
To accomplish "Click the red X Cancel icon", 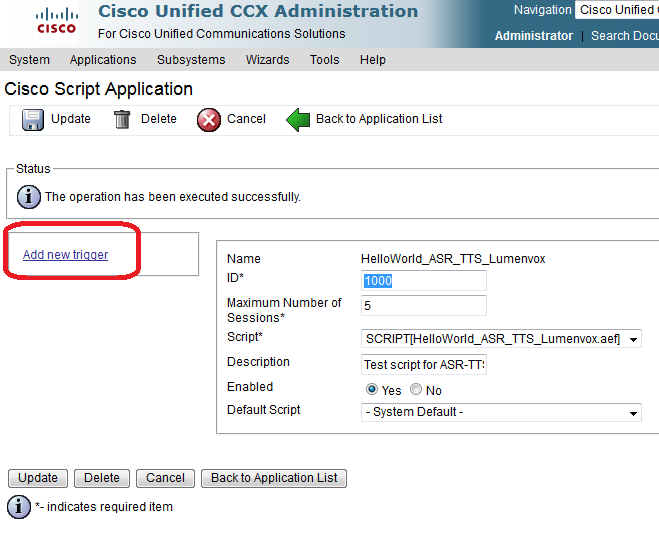I will coord(209,120).
